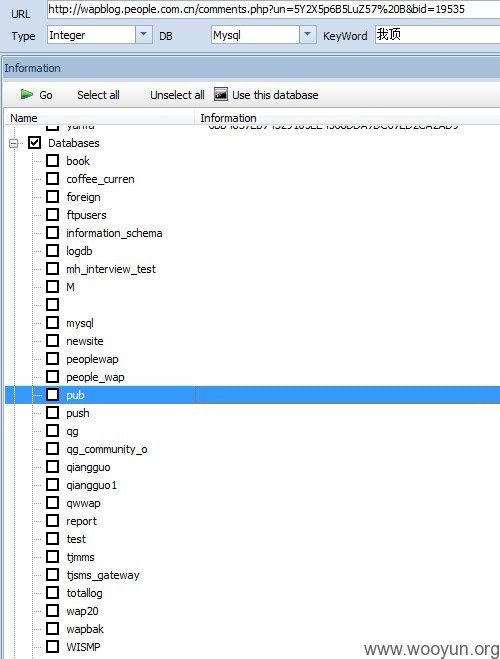The image size is (500, 659).
Task: Uncheck the Databases checkbox
Action: pyautogui.click(x=34, y=142)
